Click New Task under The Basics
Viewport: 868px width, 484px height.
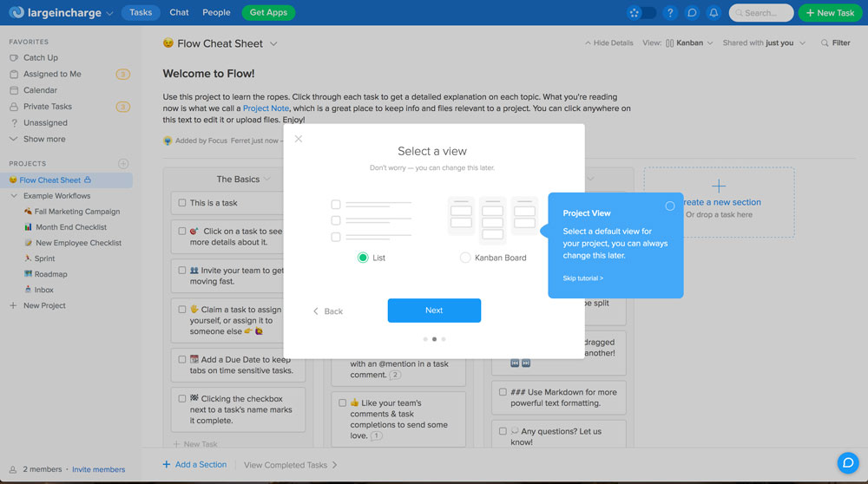coord(194,444)
